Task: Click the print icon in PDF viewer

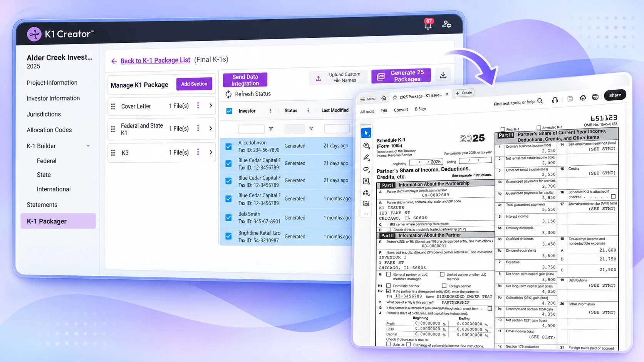Action: 595,97
